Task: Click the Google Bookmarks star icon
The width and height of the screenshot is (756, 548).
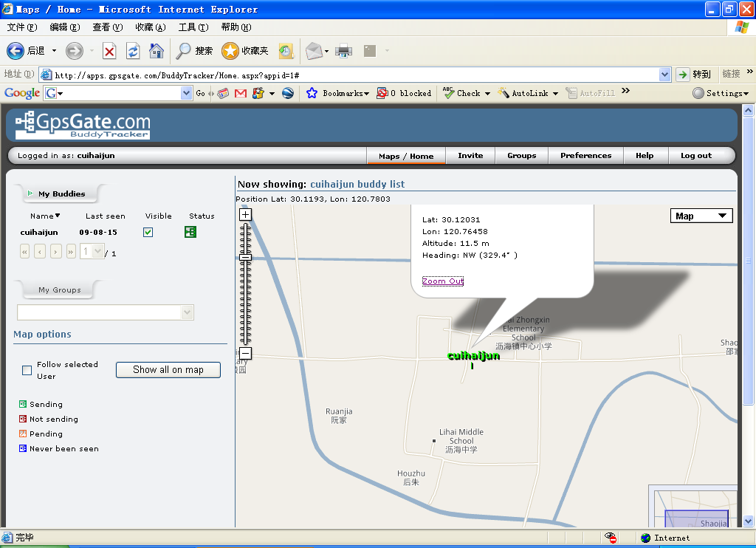Action: pos(312,93)
